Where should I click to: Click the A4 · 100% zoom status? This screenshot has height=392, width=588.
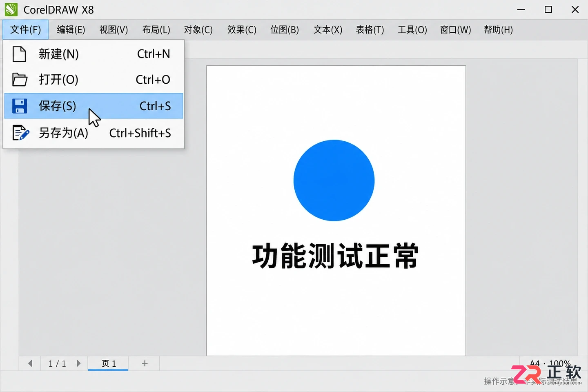coord(550,363)
